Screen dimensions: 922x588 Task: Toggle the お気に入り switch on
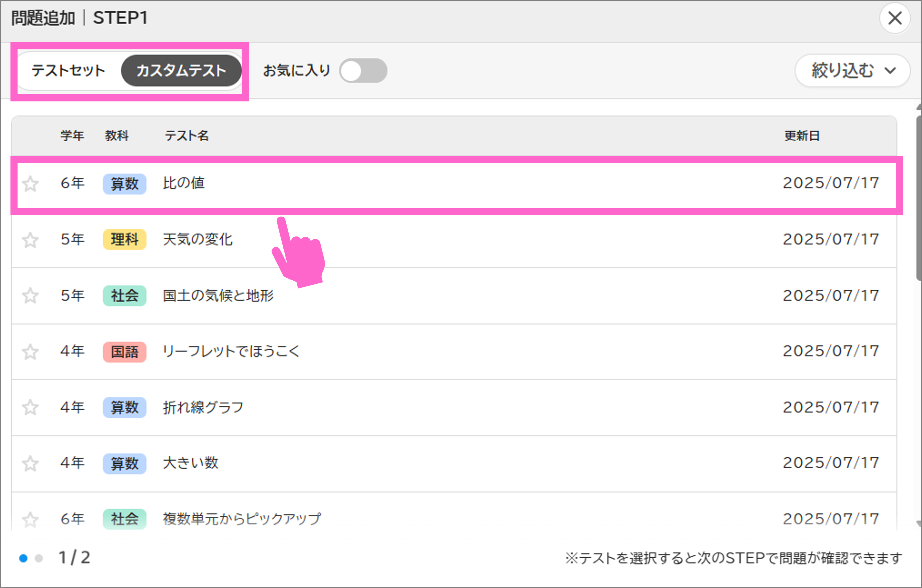(363, 71)
